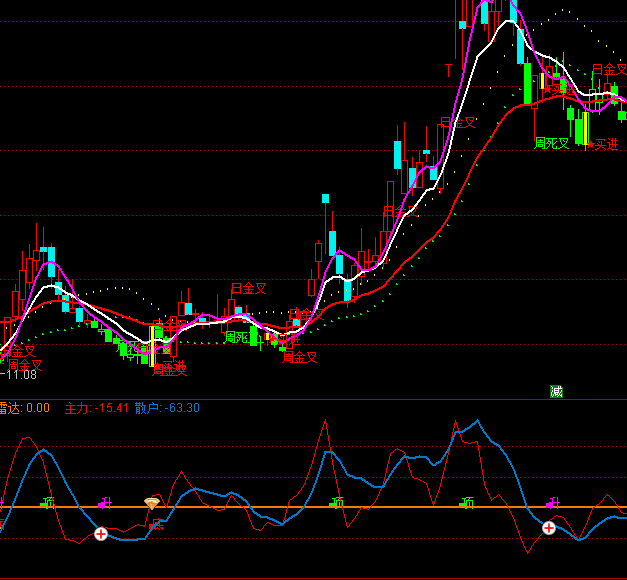Click the green 减 signal marker
The image size is (627, 580).
pyautogui.click(x=556, y=391)
